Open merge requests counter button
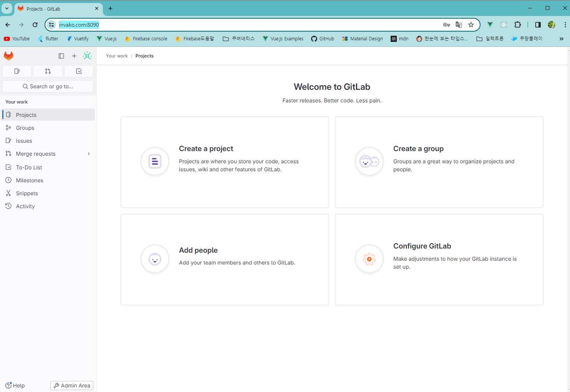Viewport: 570px width, 392px height. tap(48, 71)
